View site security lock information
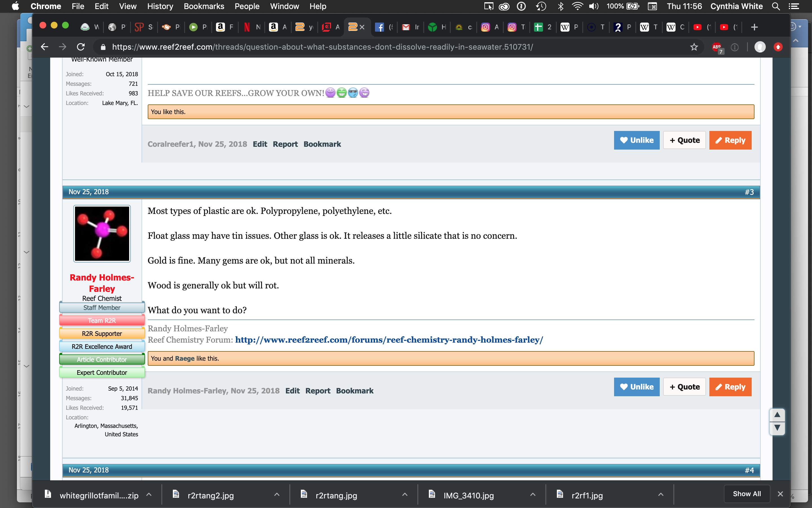 [103, 47]
